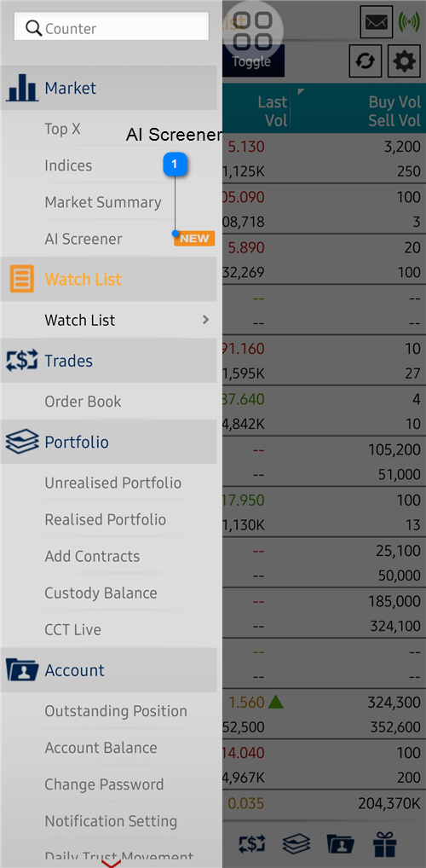Select Notification Setting in Account section
The width and height of the screenshot is (426, 868).
(111, 821)
